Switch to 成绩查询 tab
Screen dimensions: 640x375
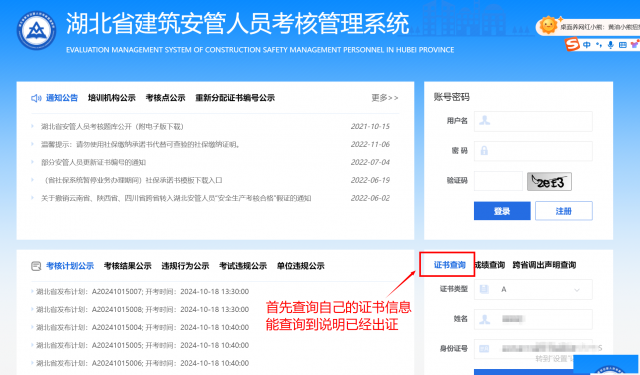[490, 265]
